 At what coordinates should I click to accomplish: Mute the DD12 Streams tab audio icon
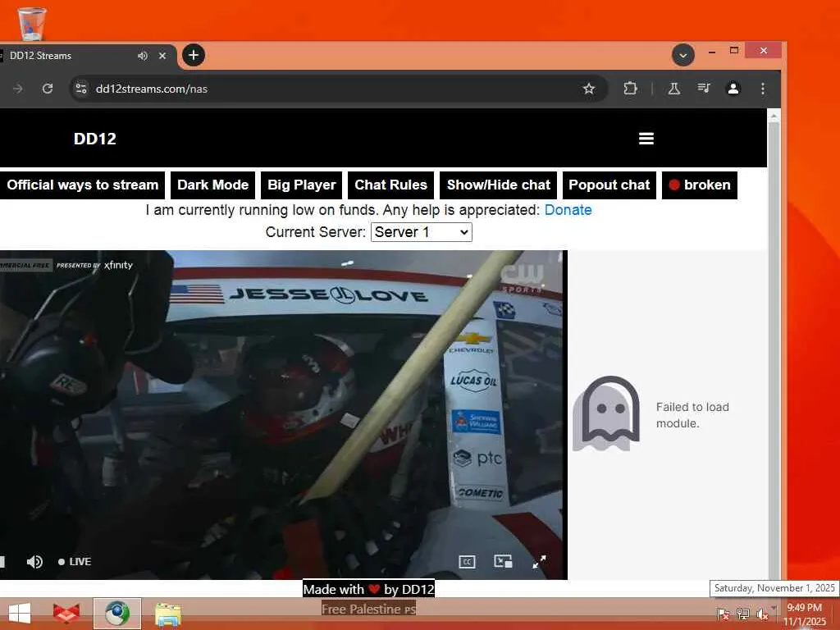pyautogui.click(x=143, y=56)
